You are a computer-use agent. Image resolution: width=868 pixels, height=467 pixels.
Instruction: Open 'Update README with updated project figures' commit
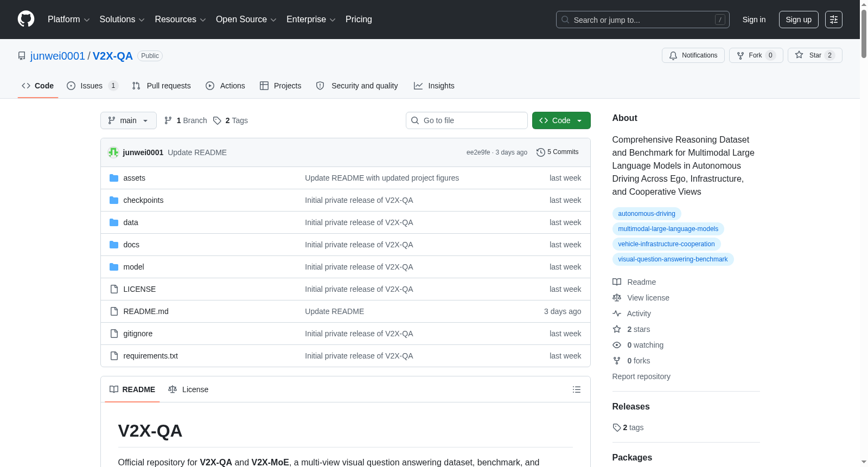coord(382,178)
